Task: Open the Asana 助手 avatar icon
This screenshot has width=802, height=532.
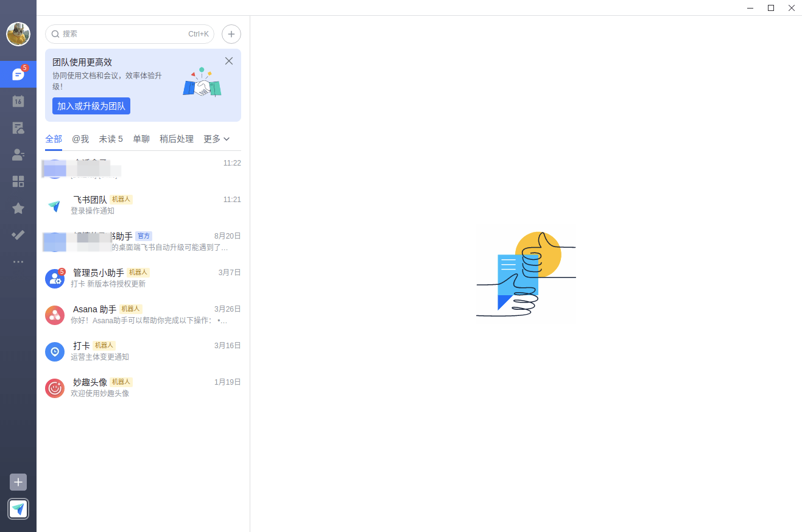Action: [x=55, y=315]
